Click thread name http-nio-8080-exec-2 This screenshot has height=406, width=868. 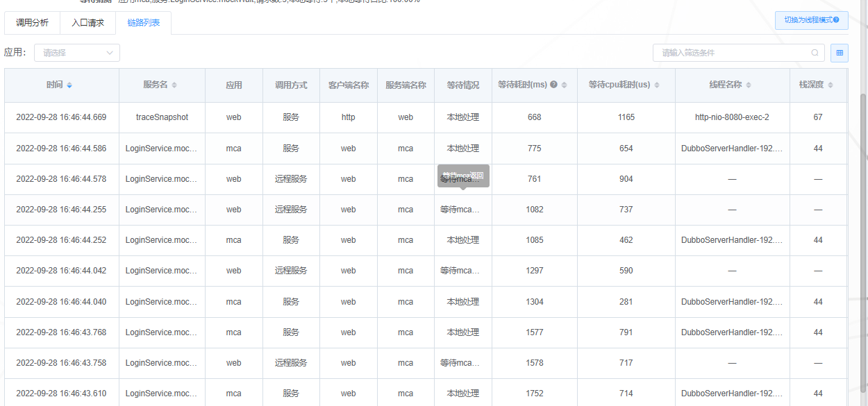pyautogui.click(x=732, y=117)
